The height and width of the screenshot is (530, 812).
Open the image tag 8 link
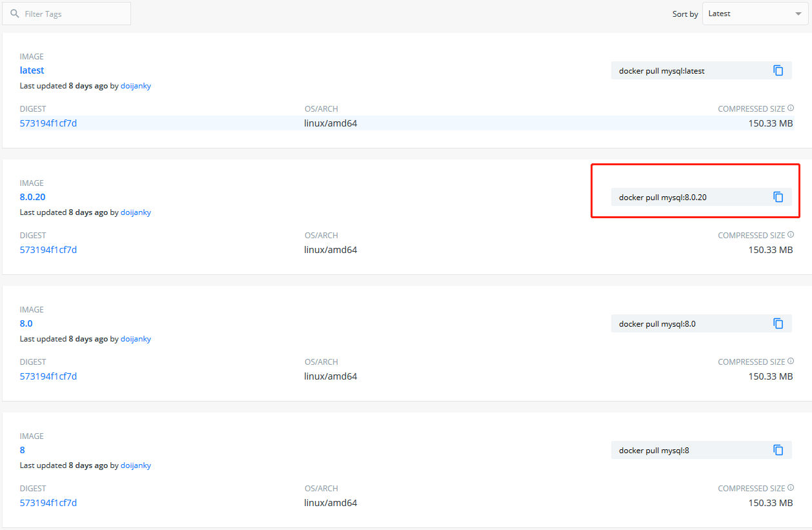pyautogui.click(x=23, y=450)
